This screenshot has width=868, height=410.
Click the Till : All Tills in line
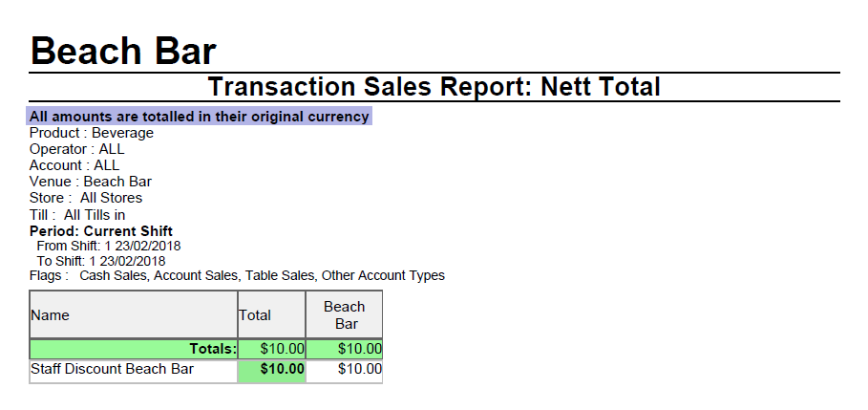[77, 215]
